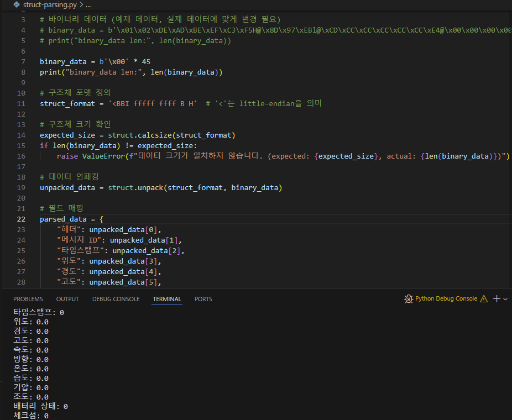Select the Python Debug Console terminal label
The image size is (512, 420).
click(446, 298)
